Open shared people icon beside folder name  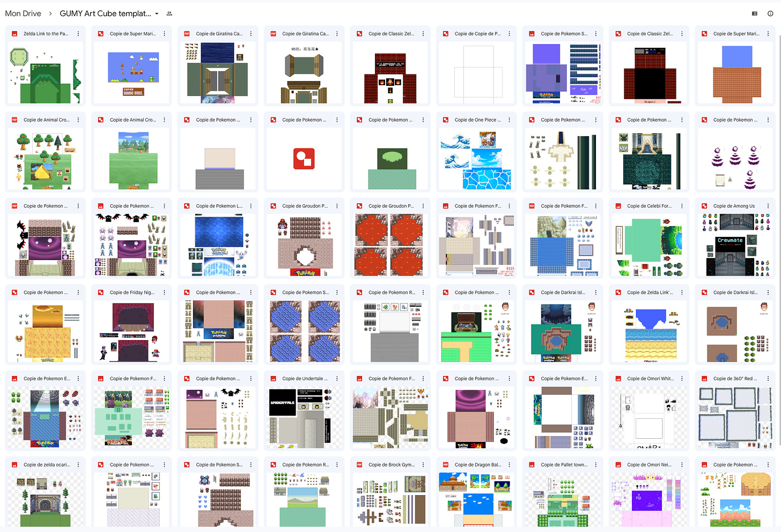170,13
